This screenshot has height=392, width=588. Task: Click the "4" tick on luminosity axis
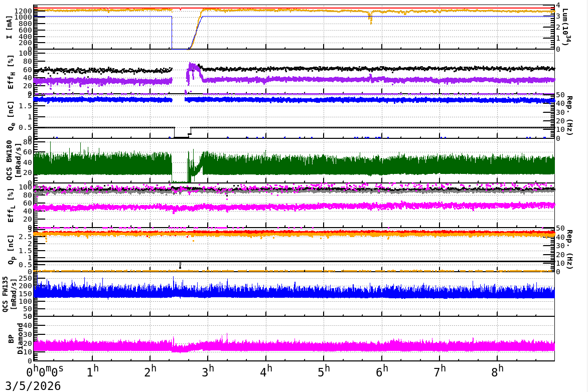point(558,5)
